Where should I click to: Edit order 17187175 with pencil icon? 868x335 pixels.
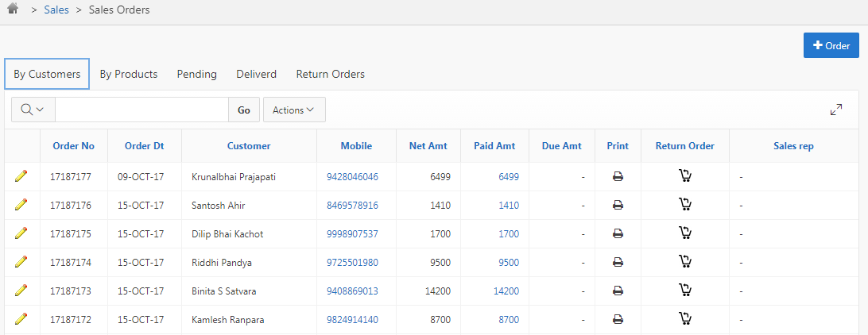click(x=21, y=233)
